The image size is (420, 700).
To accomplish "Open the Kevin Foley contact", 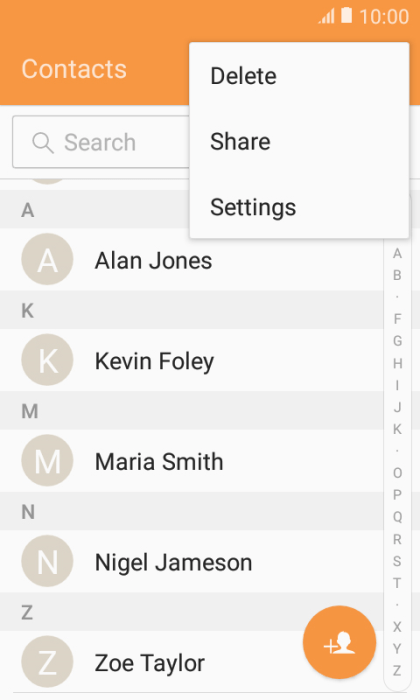I will pyautogui.click(x=192, y=360).
